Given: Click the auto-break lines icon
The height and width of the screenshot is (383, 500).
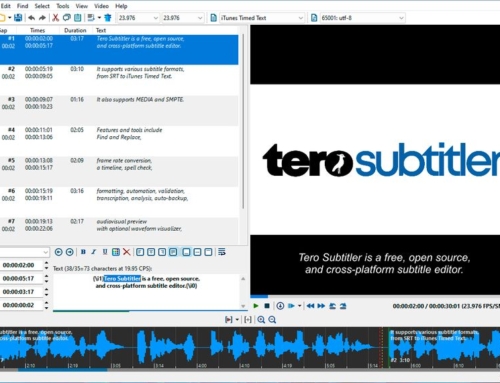Looking at the screenshot, I should coord(222,252).
